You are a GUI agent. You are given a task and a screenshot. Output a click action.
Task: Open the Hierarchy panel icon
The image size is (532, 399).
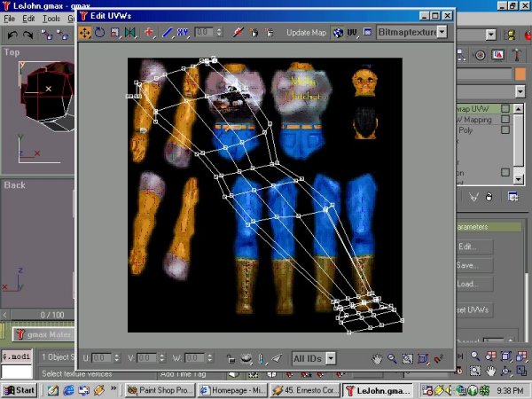461,55
